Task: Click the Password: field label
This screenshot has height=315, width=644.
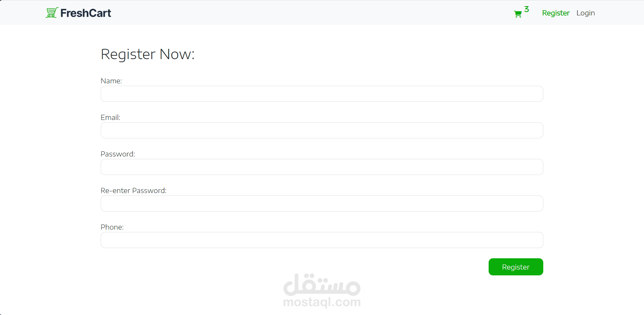Action: click(118, 154)
